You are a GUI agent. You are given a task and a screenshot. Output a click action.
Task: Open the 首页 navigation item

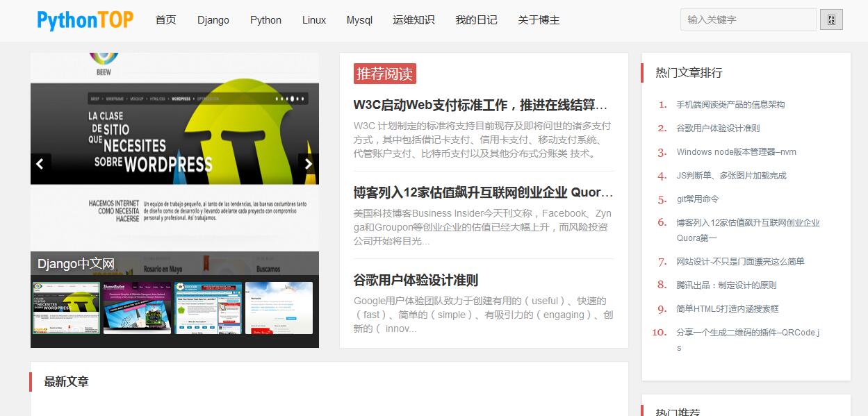[x=165, y=20]
